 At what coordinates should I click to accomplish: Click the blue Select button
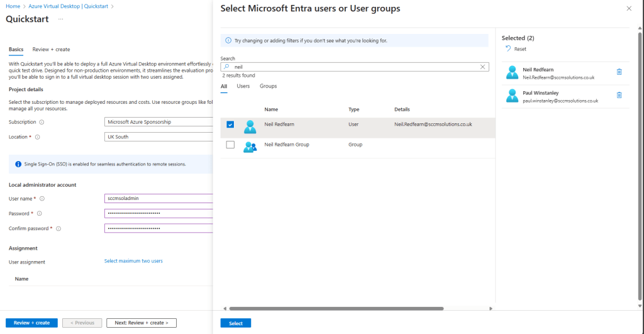click(x=235, y=323)
